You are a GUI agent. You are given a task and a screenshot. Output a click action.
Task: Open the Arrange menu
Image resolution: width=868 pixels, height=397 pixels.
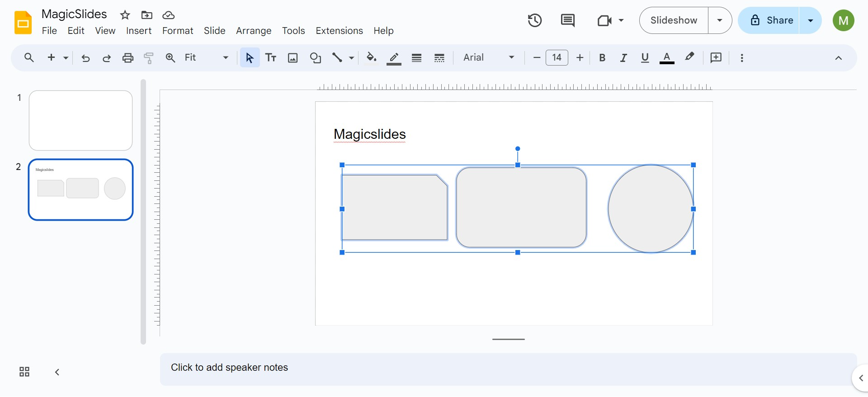(254, 31)
